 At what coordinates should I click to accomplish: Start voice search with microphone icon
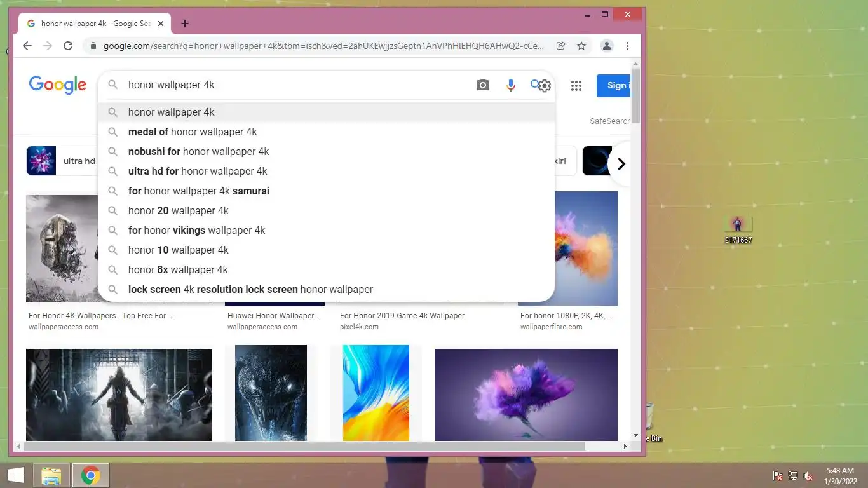[x=510, y=85]
